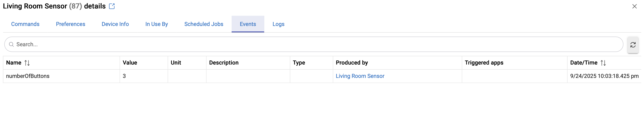
Task: Follow the Living Room Sensor link
Action: coord(360,76)
